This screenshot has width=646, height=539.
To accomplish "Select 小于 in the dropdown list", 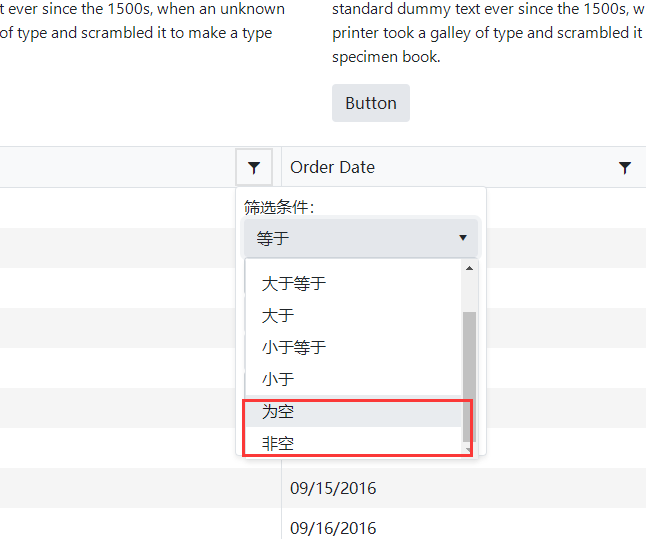I will pyautogui.click(x=278, y=380).
